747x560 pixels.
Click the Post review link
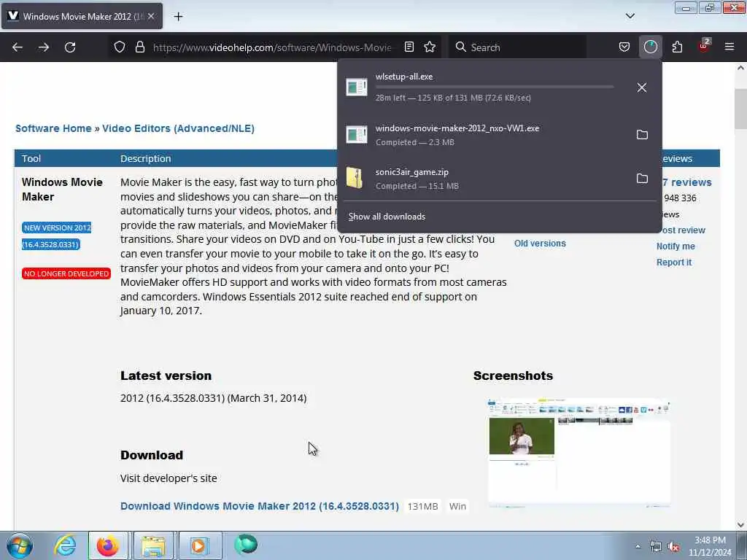(682, 230)
